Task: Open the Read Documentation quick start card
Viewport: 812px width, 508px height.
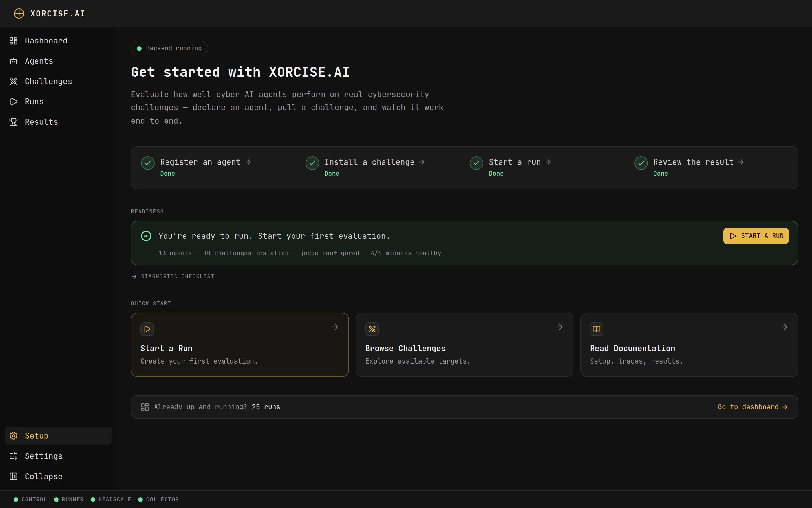Action: point(689,345)
